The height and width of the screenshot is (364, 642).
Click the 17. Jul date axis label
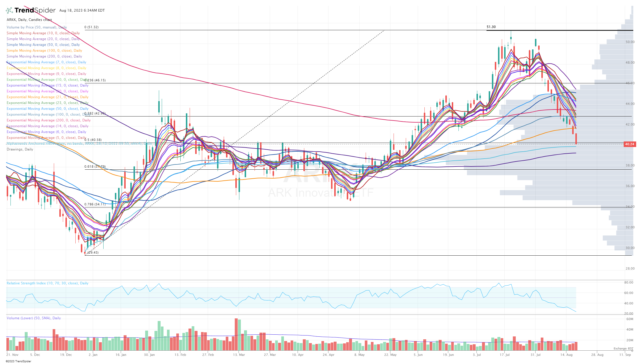coord(505,355)
